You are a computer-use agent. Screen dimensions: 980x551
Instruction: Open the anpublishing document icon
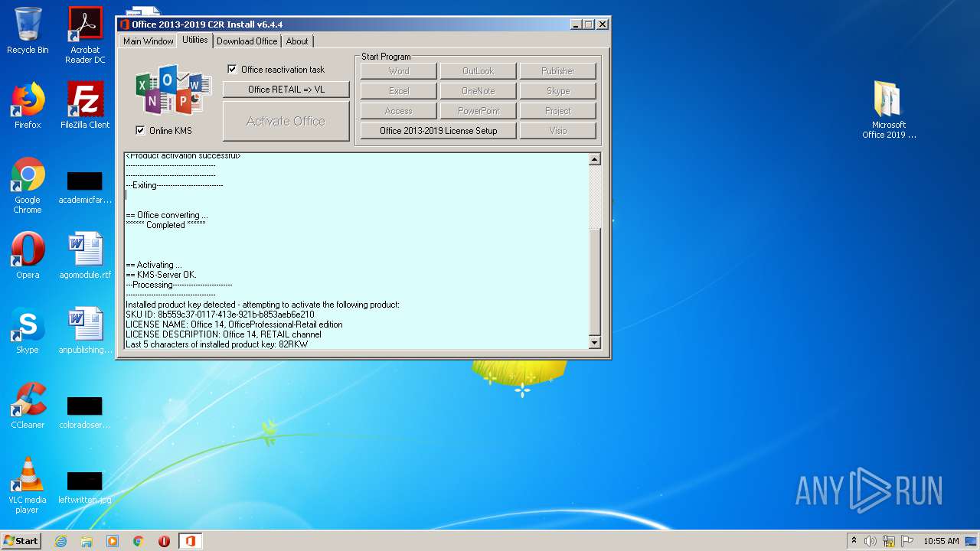click(85, 331)
